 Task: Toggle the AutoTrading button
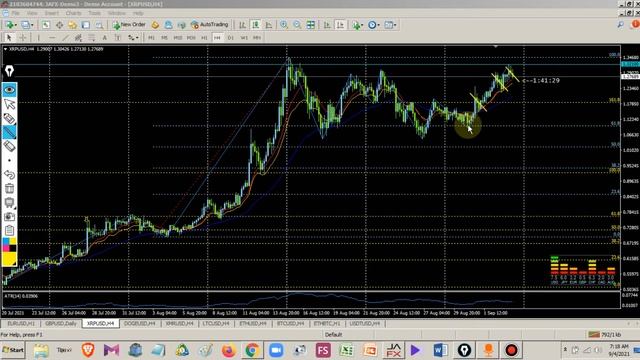tap(209, 25)
